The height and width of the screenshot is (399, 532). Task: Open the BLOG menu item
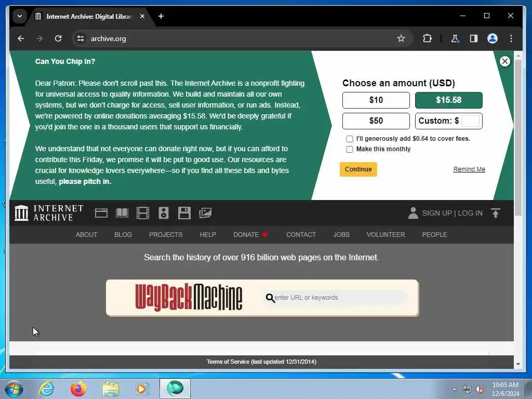click(x=123, y=235)
